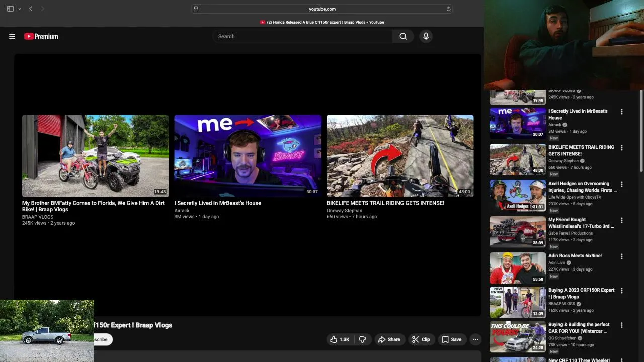Image resolution: width=644 pixels, height=362 pixels.
Task: Click sidebar channel Gabe Farrell Productions
Action: click(x=571, y=233)
